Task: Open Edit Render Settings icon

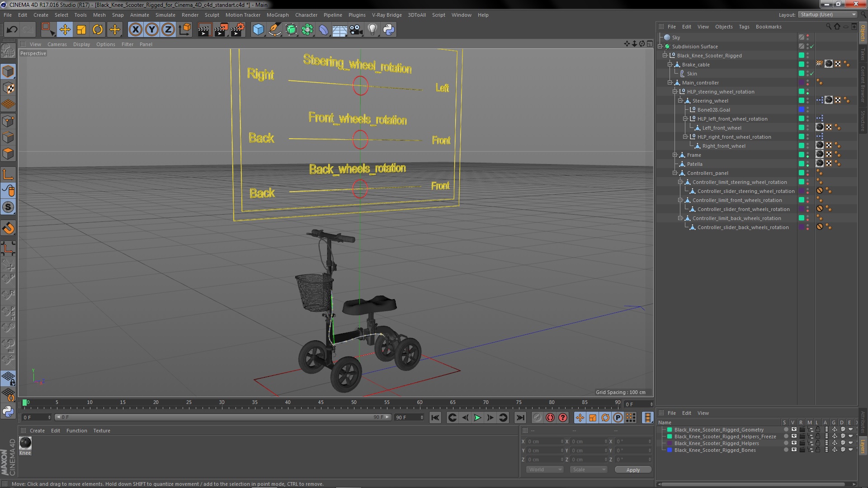Action: 237,30
